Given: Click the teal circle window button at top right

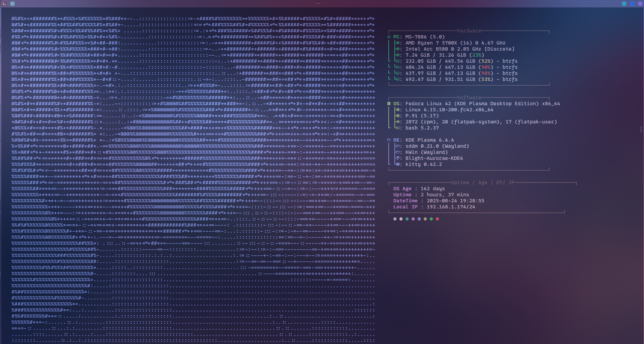Looking at the screenshot, I should pyautogui.click(x=624, y=4).
